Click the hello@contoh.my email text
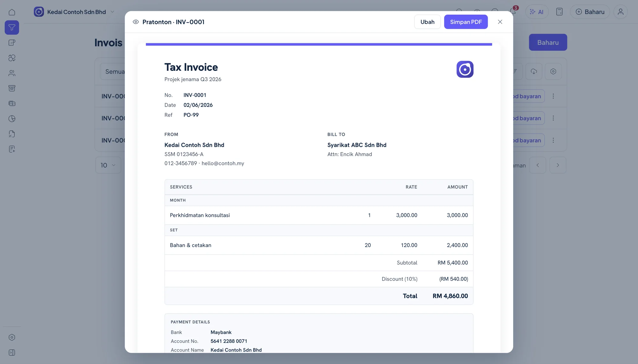Viewport: 638px width, 364px height. point(223,163)
